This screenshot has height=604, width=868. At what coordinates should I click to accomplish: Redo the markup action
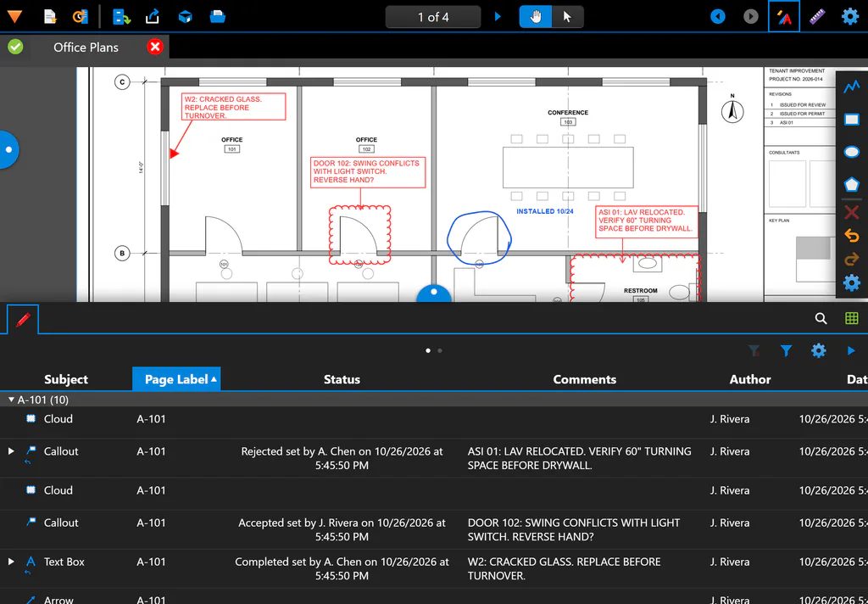tap(851, 259)
